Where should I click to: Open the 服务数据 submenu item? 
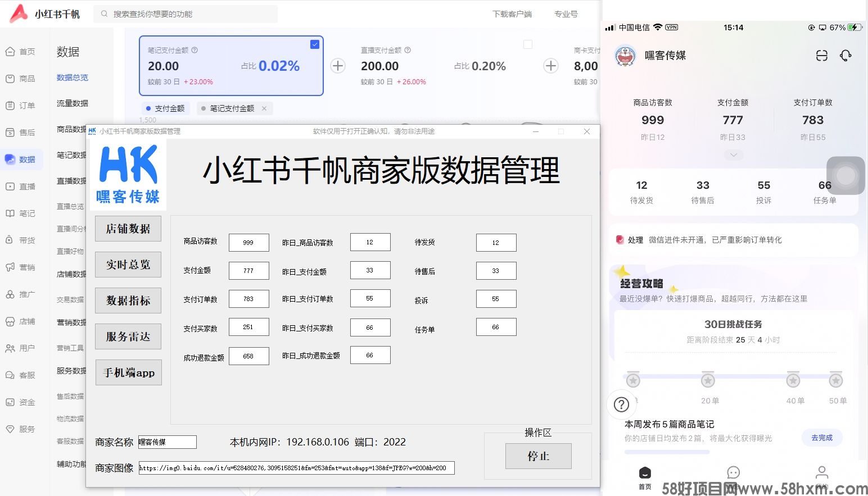coord(71,371)
